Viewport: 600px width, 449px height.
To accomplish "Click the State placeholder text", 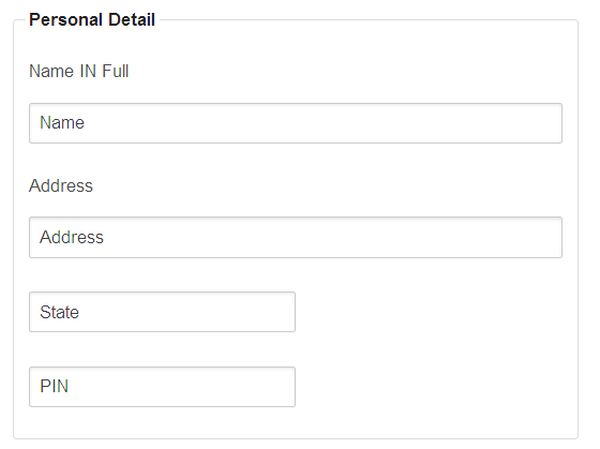I will tap(59, 312).
